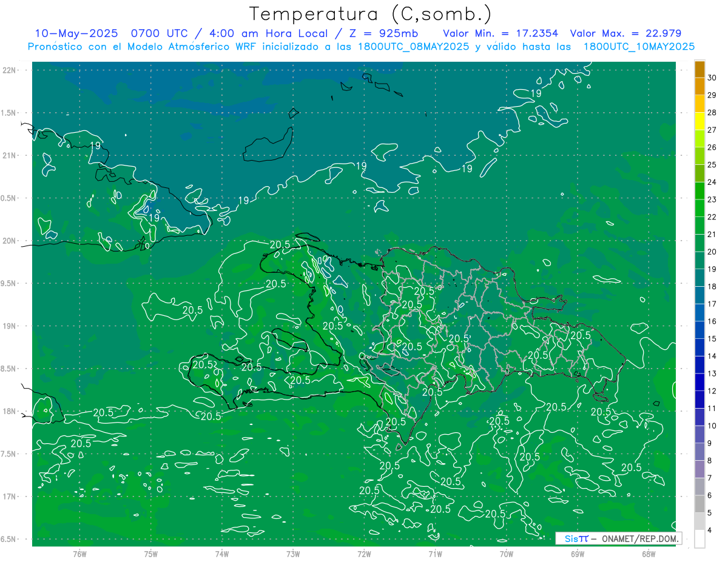
Task: Click the '70W' longitude axis label
Action: [507, 554]
